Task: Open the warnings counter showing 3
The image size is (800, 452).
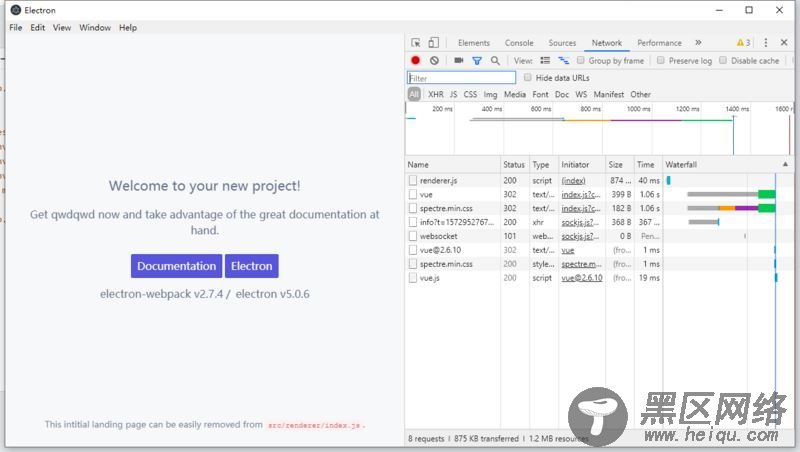Action: click(x=743, y=43)
